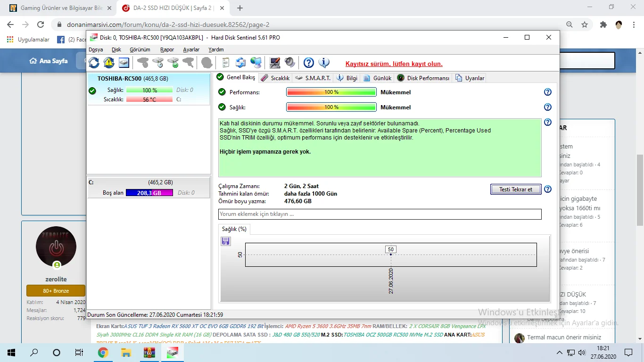Switch to the Uyarılar tab

pos(470,78)
